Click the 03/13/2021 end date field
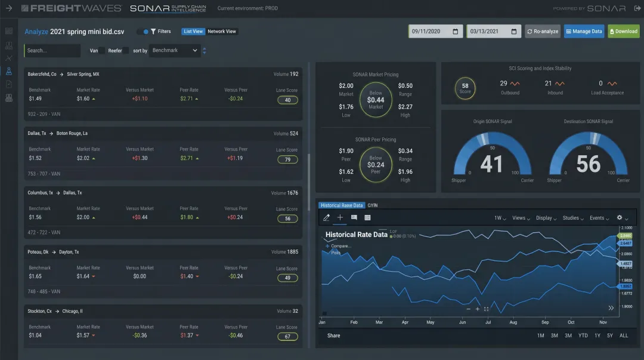 pyautogui.click(x=494, y=31)
